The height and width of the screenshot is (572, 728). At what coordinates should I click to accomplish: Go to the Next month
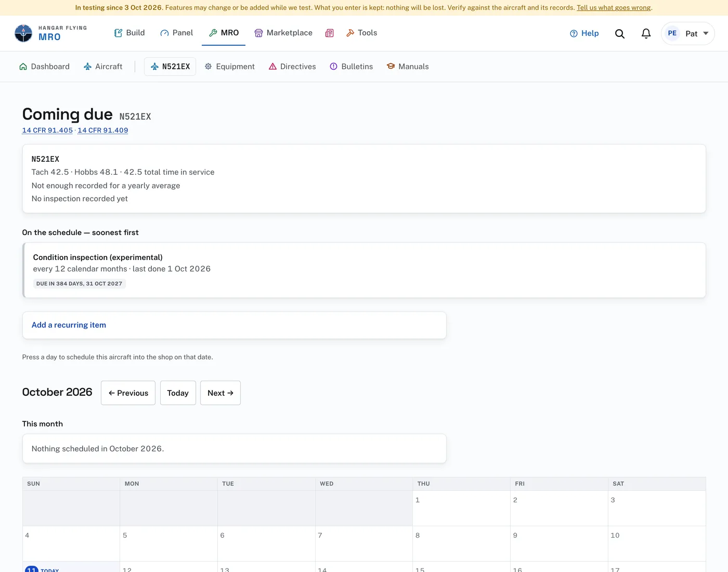pyautogui.click(x=220, y=393)
